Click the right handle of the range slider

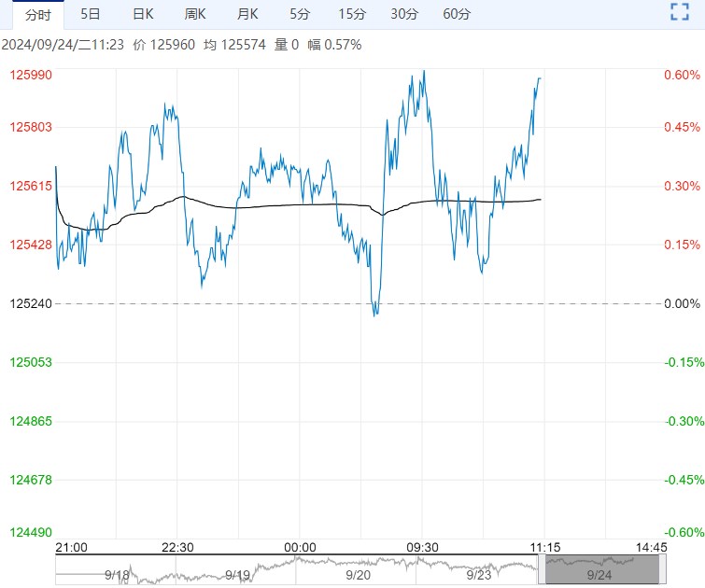pyautogui.click(x=664, y=568)
